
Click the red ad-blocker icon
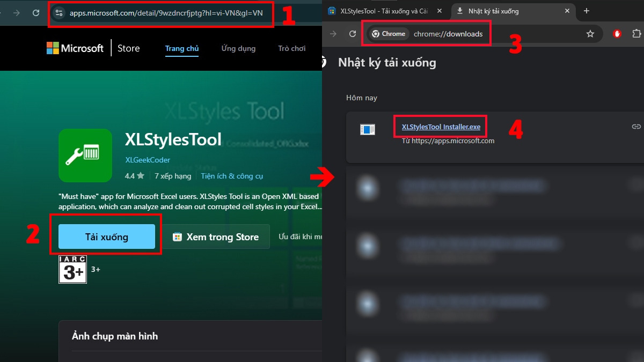616,33
